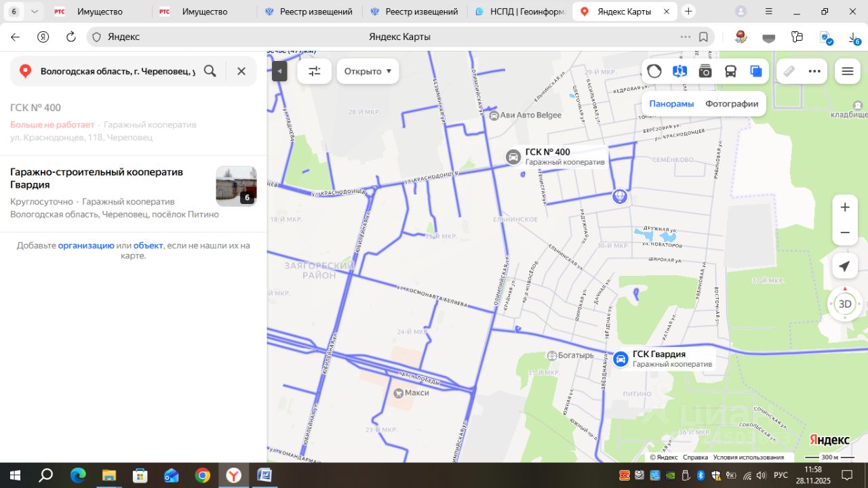Open File Explorer from taskbar
The height and width of the screenshot is (488, 868).
pyautogui.click(x=109, y=475)
